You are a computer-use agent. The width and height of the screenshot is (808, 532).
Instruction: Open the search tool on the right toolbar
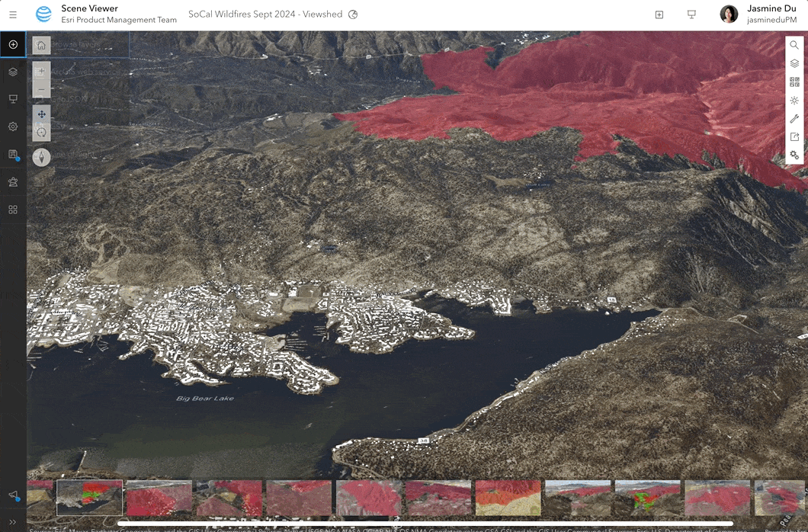tap(794, 45)
